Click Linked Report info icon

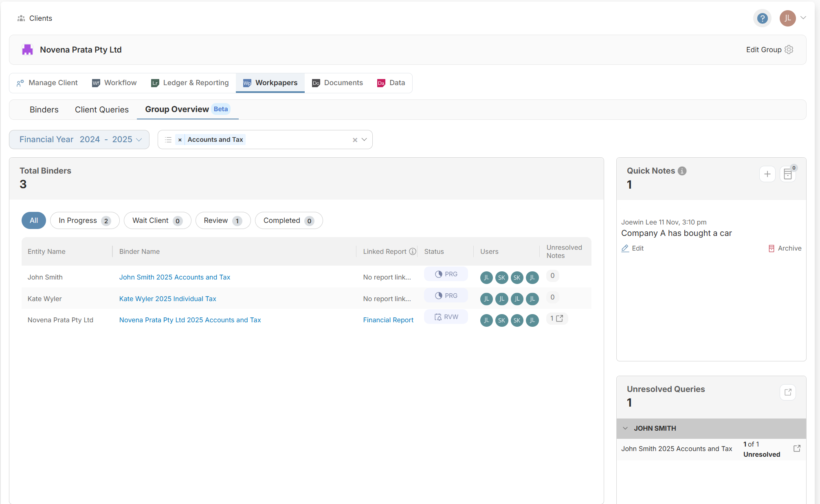(413, 251)
